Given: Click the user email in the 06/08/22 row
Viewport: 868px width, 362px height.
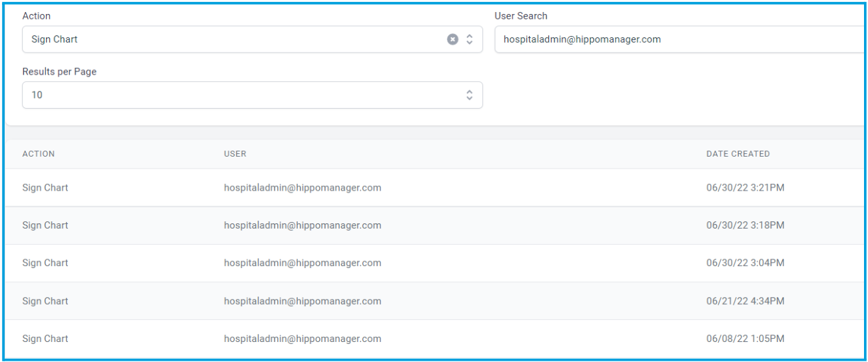Looking at the screenshot, I should [x=302, y=339].
